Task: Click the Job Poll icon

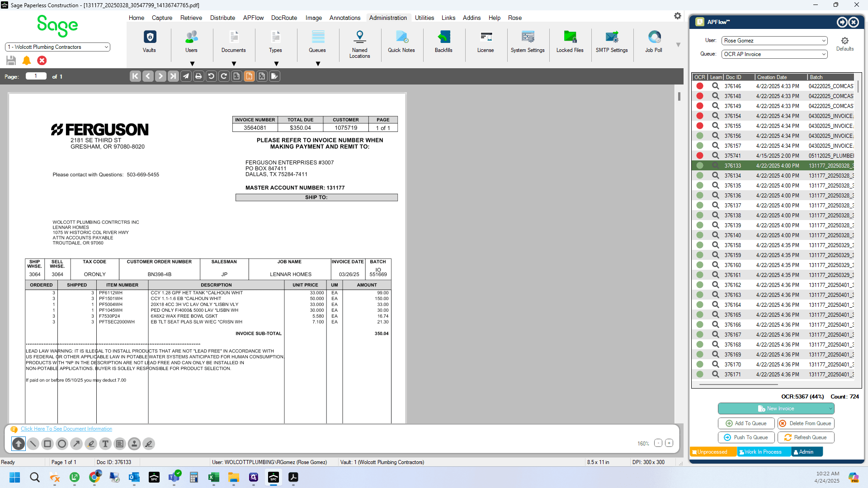Action: 654,42
